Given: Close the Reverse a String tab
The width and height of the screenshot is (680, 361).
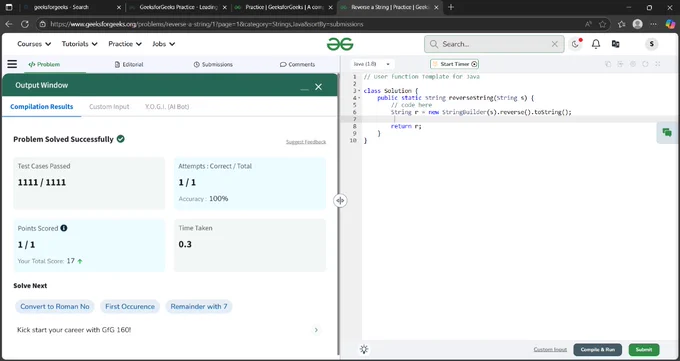Looking at the screenshot, I should point(437,7).
